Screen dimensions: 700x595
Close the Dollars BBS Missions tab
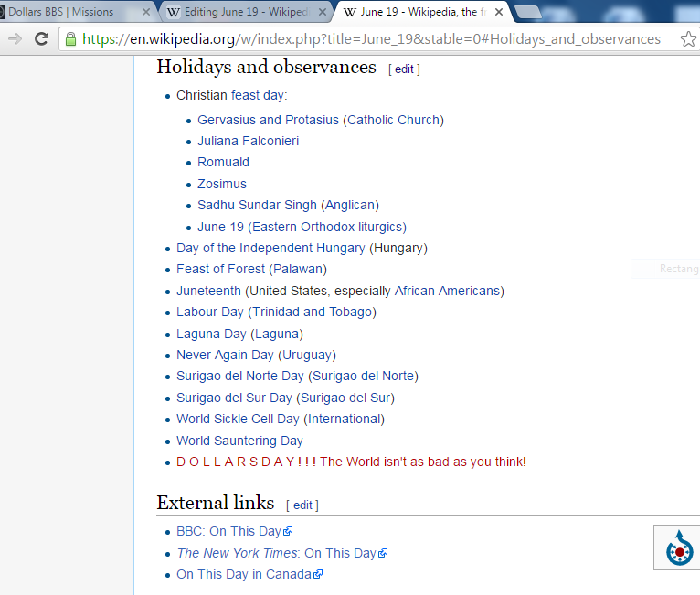pos(146,12)
